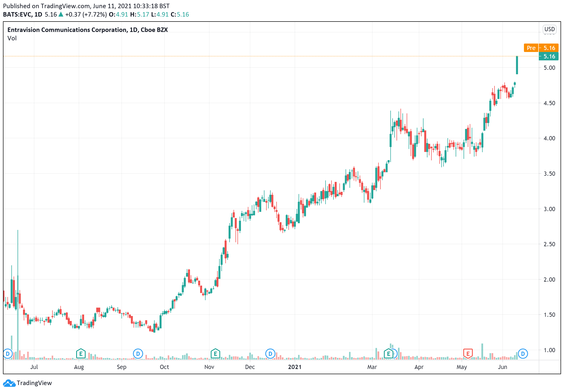
Task: Click the Nov label on time axis
Action: pyautogui.click(x=209, y=367)
